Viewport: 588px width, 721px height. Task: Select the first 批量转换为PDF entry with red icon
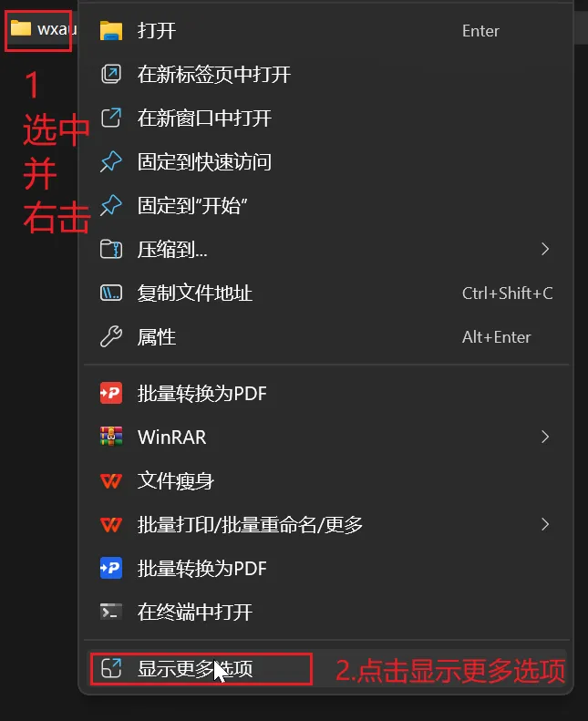326,393
